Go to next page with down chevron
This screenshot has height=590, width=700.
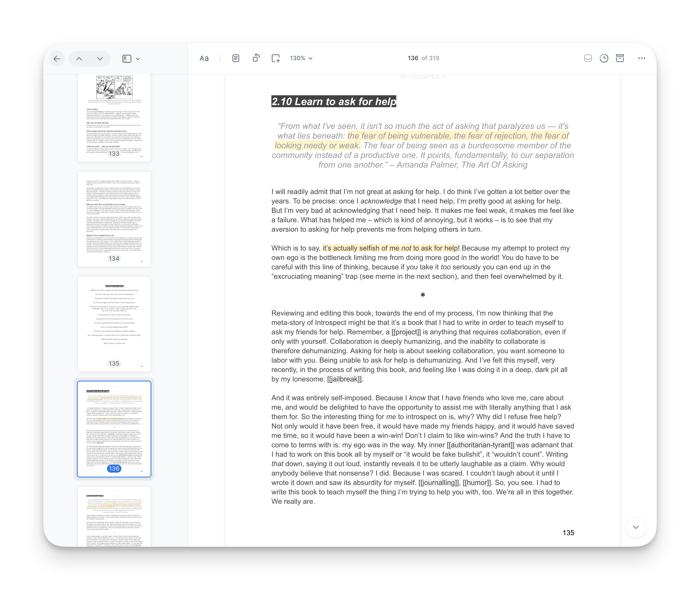pos(100,59)
